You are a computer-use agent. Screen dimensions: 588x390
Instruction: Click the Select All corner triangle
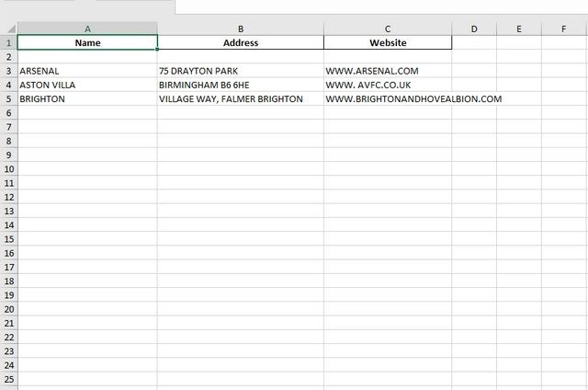(8, 29)
